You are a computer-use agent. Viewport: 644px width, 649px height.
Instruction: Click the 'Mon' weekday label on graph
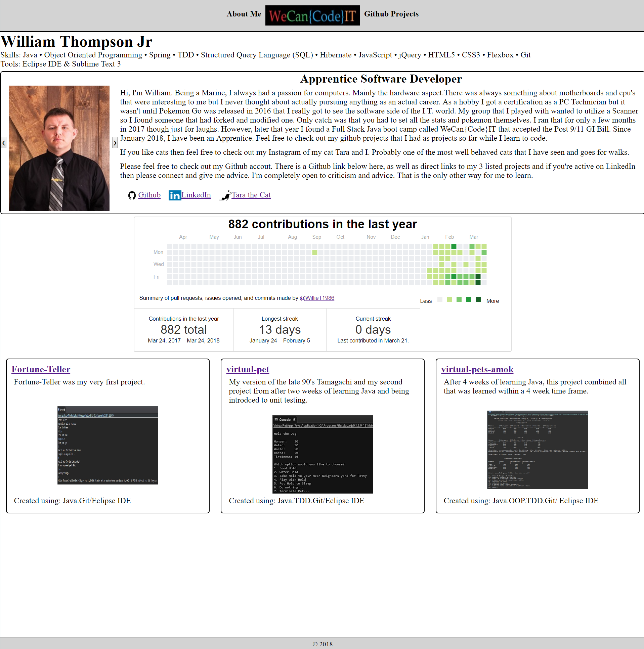coord(158,252)
